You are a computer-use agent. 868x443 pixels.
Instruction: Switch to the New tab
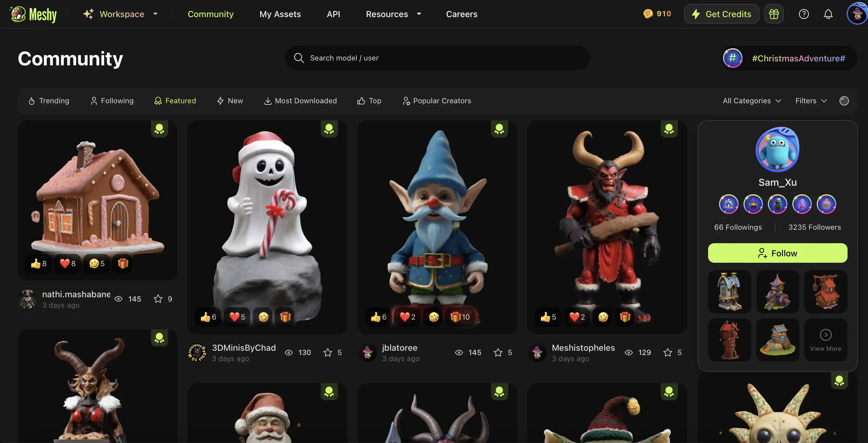click(230, 101)
